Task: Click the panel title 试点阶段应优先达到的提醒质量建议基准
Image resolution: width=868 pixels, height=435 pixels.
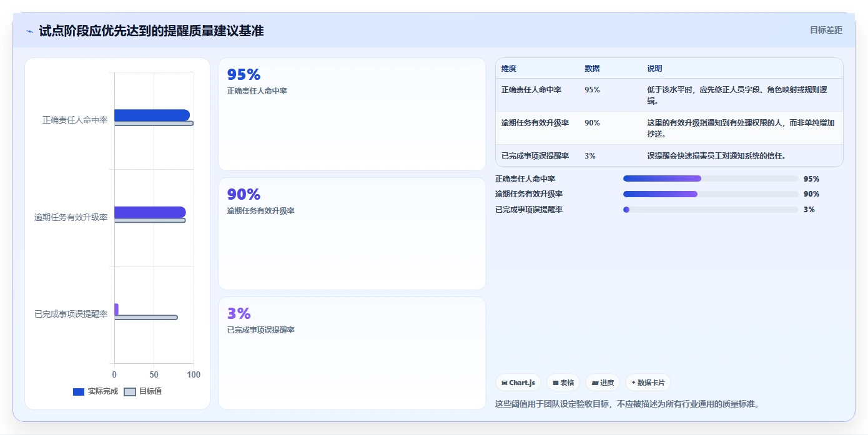Action: click(x=151, y=31)
